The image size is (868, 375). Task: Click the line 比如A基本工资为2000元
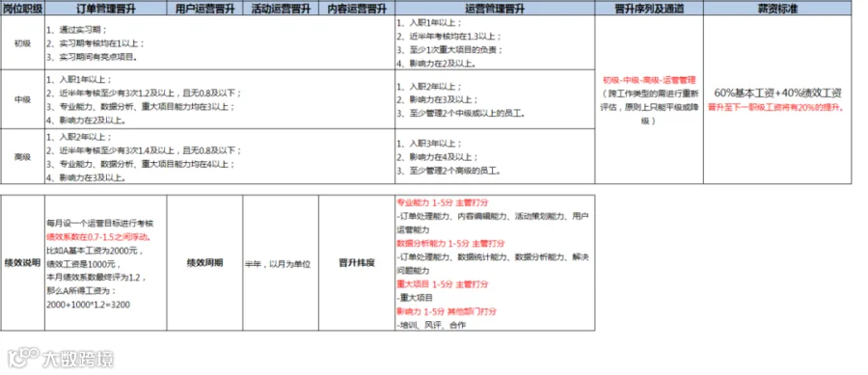[x=95, y=251]
